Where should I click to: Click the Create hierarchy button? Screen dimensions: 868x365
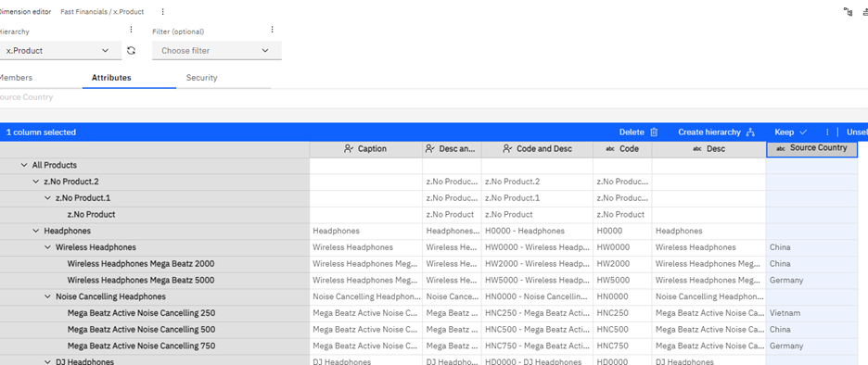[716, 132]
